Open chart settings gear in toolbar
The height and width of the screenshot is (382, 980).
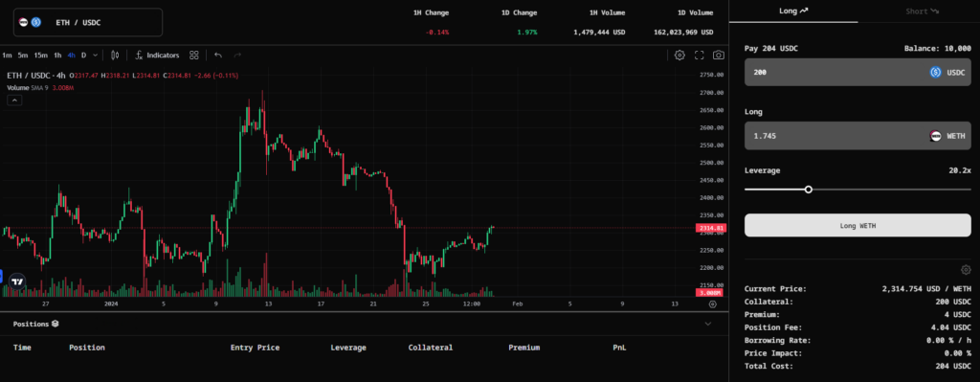(679, 55)
